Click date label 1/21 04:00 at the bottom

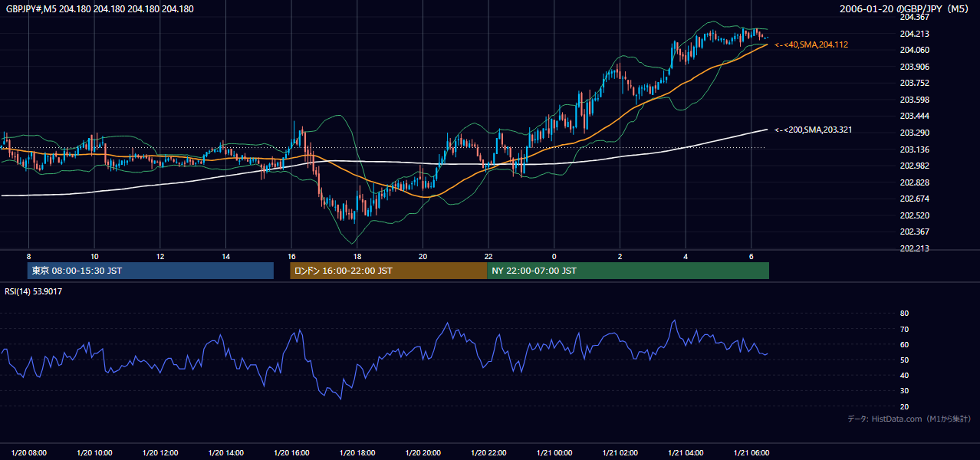(686, 453)
